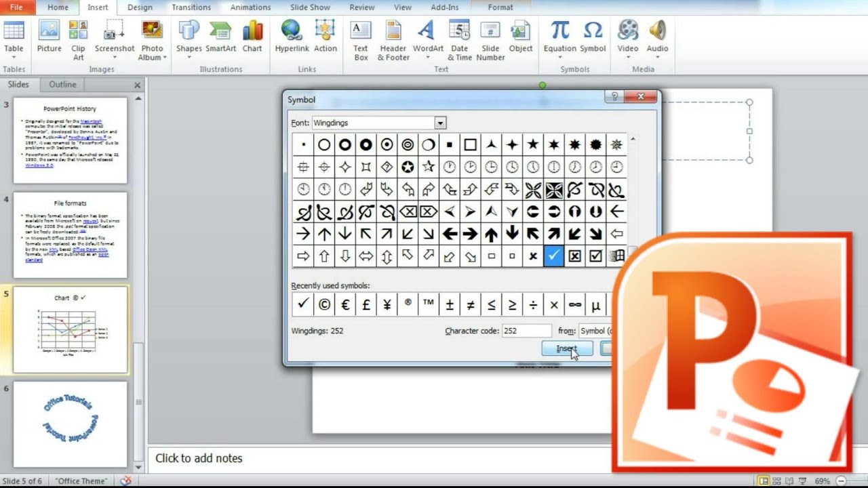
Task: Select the checkmark symbol in the grid
Action: (554, 256)
